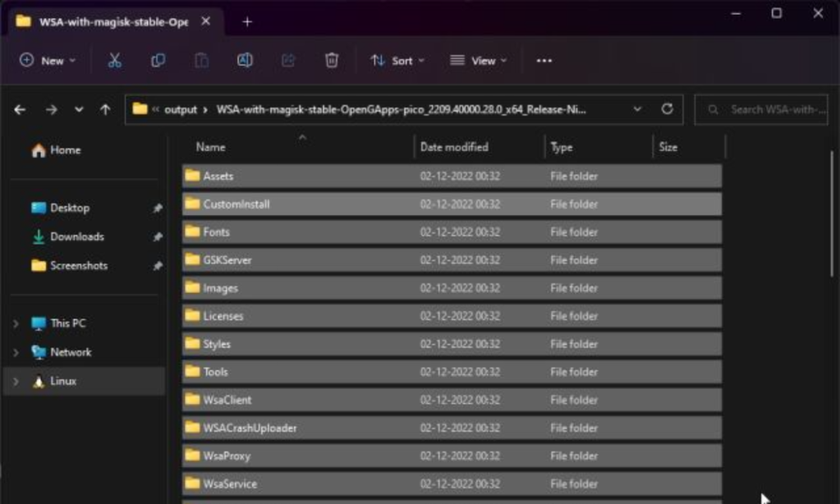Select the Styles folder row

click(x=452, y=344)
